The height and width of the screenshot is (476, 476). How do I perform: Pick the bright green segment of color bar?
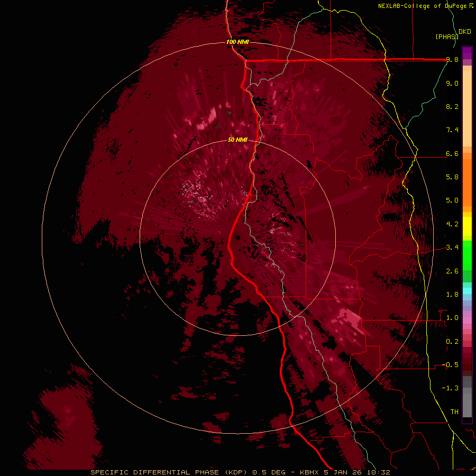467,254
